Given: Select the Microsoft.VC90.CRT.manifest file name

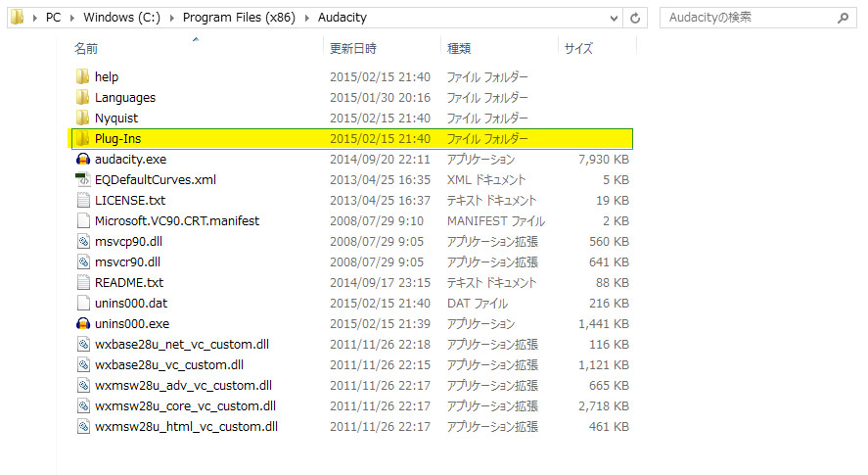Looking at the screenshot, I should tap(177, 221).
